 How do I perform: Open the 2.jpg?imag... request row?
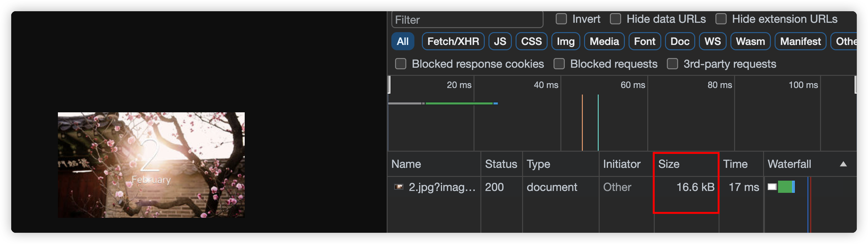click(622, 187)
